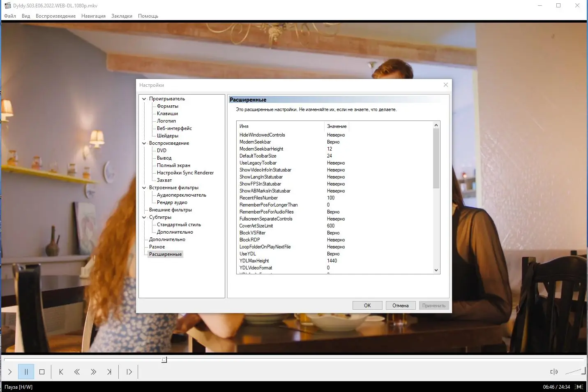Screen dimensions: 588x392
Task: Collapse the Проигрыватель tree node
Action: tap(144, 99)
